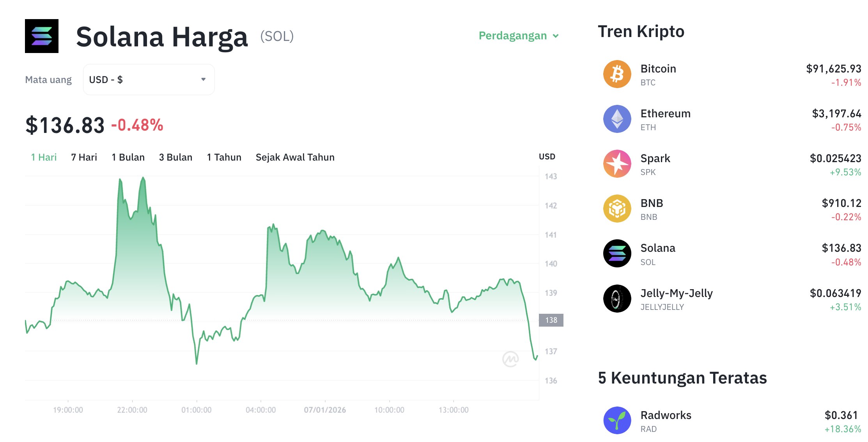Click the Bitcoin name link
Screen dimensions: 868x442
658,69
